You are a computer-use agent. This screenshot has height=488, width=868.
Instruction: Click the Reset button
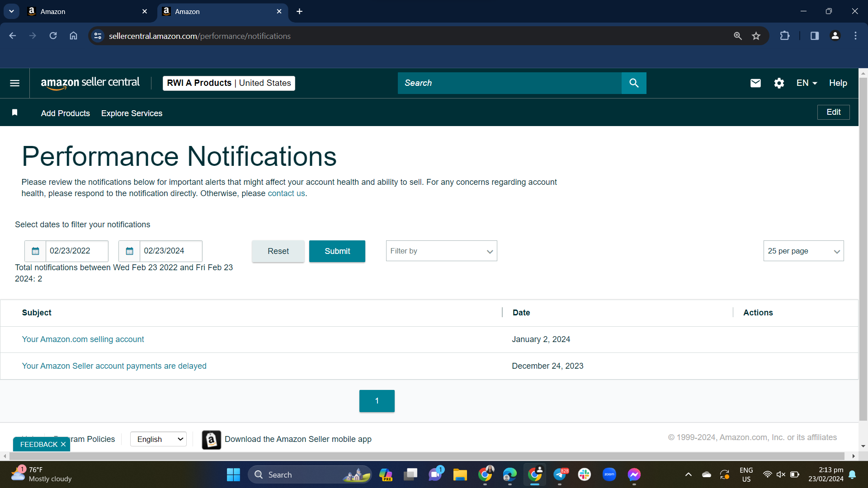tap(278, 251)
